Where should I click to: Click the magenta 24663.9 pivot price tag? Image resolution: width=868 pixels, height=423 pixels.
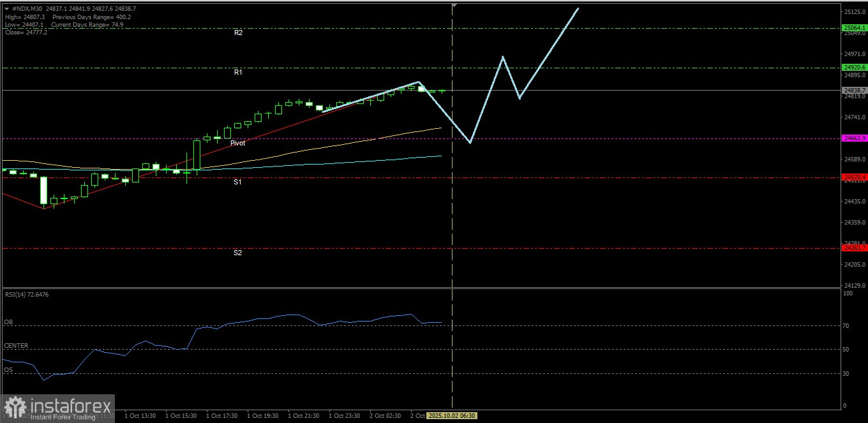pos(854,138)
